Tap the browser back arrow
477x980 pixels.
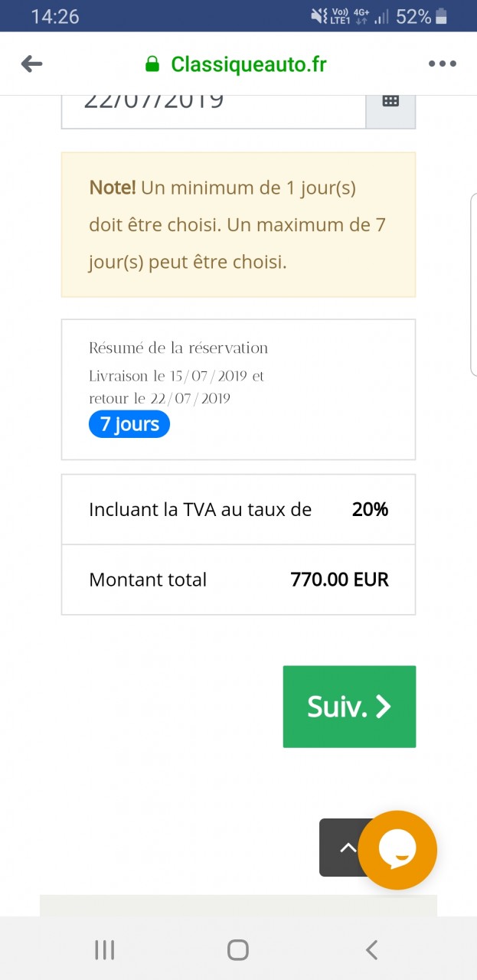coord(31,64)
